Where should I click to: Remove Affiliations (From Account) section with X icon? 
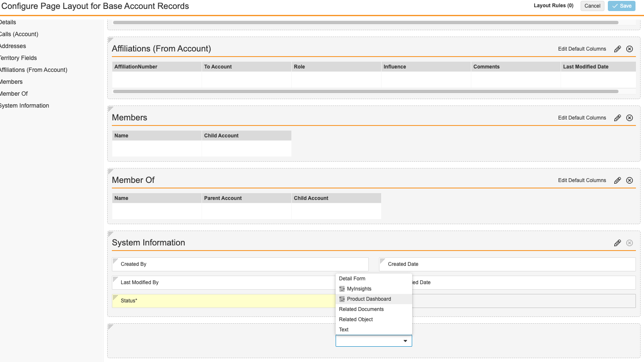click(x=630, y=49)
